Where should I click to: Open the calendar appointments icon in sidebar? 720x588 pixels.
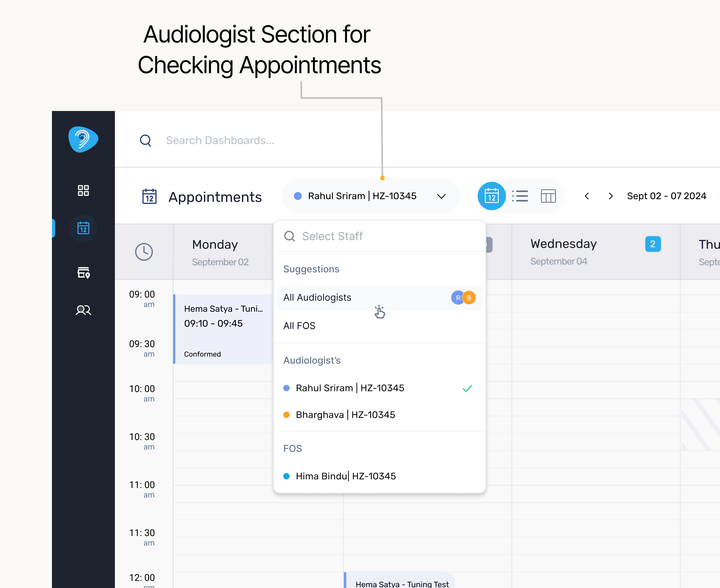(x=83, y=228)
